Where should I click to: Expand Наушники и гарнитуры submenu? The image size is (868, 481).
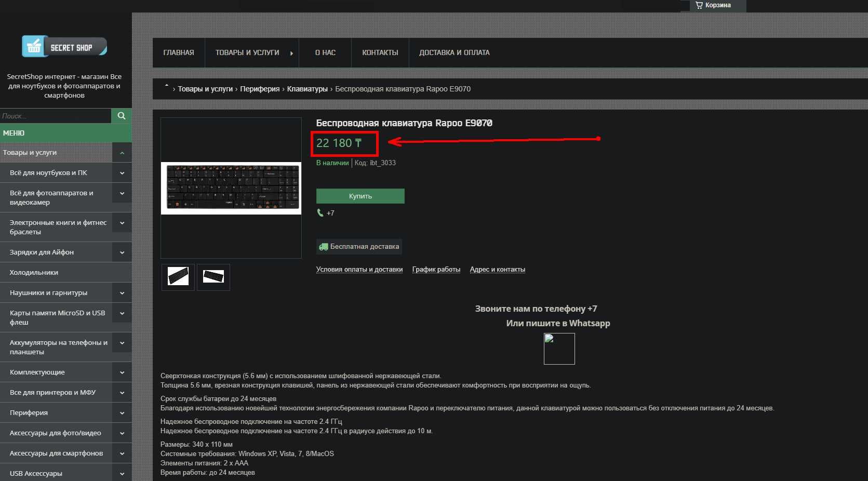pos(122,293)
